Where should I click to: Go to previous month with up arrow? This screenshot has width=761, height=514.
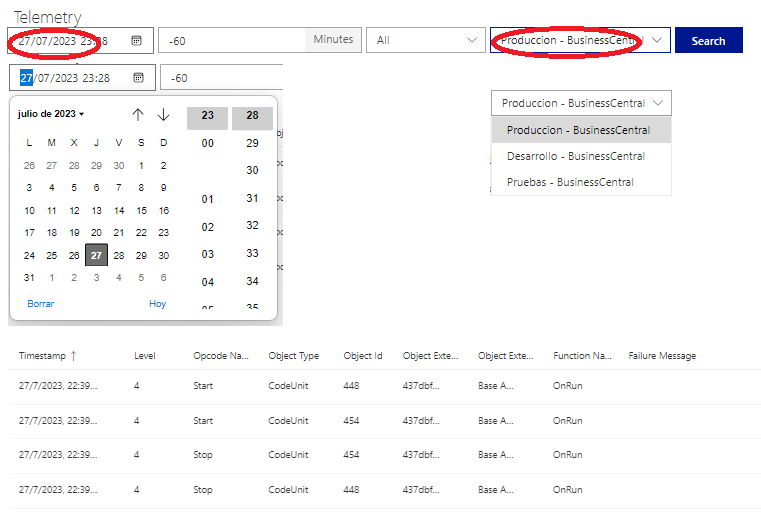[138, 115]
